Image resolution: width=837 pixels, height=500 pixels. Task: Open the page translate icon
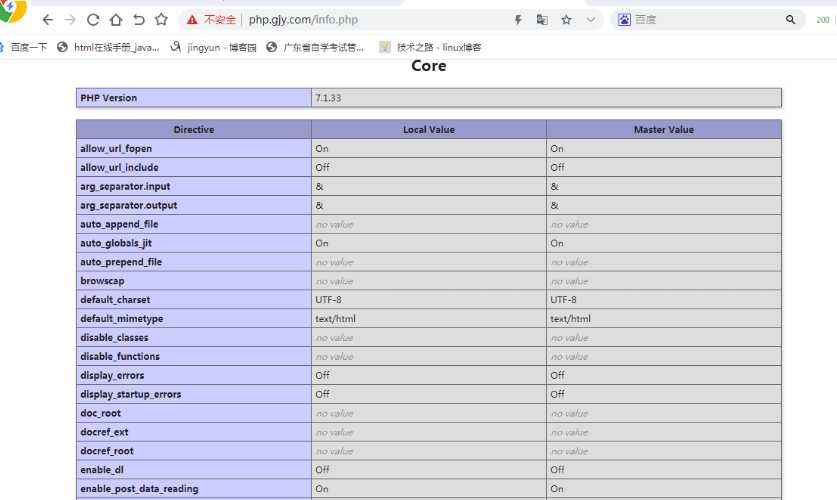(x=542, y=20)
